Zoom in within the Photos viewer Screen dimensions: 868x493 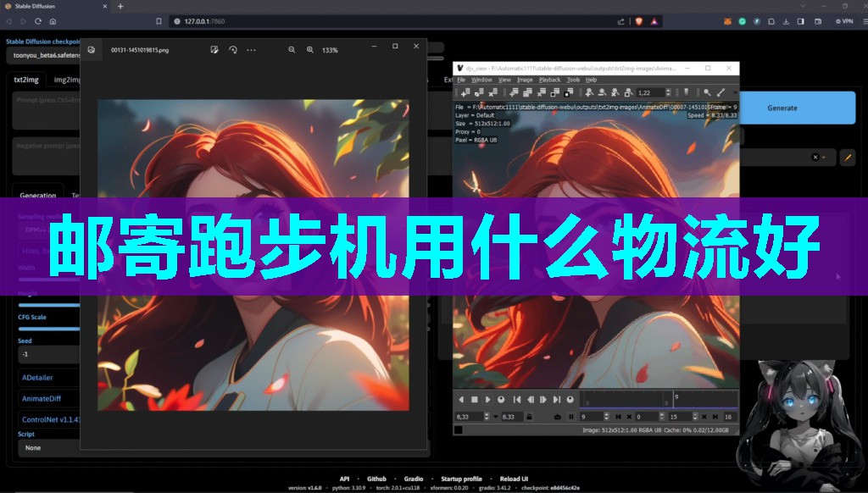[x=310, y=50]
